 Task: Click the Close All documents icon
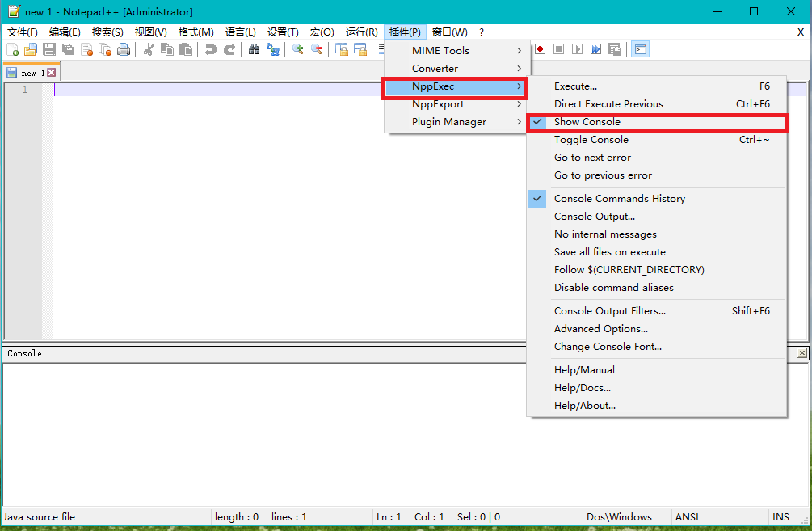coord(105,50)
